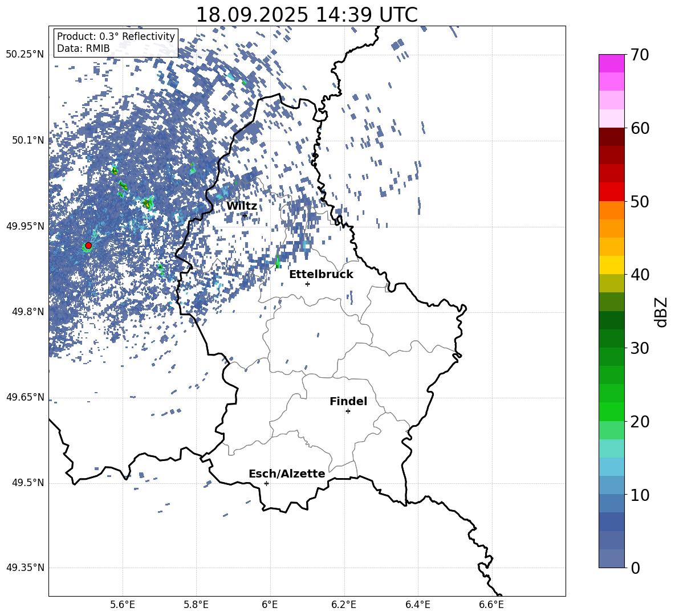Screen dimensions: 675x616
Task: Click the 50 colorbar tick label
Action: click(x=640, y=201)
